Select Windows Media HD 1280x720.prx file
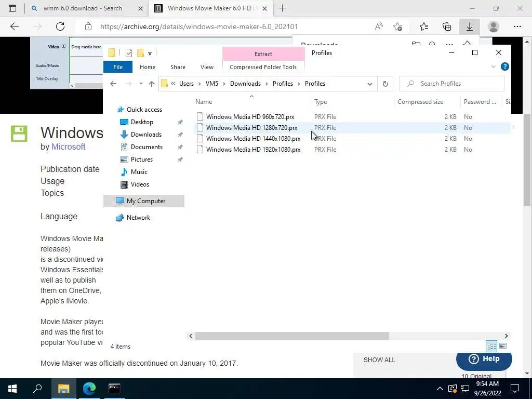This screenshot has width=532, height=399. pyautogui.click(x=252, y=128)
